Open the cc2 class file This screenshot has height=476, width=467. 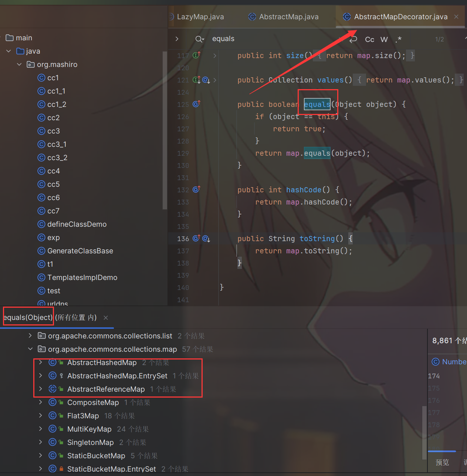coord(53,118)
